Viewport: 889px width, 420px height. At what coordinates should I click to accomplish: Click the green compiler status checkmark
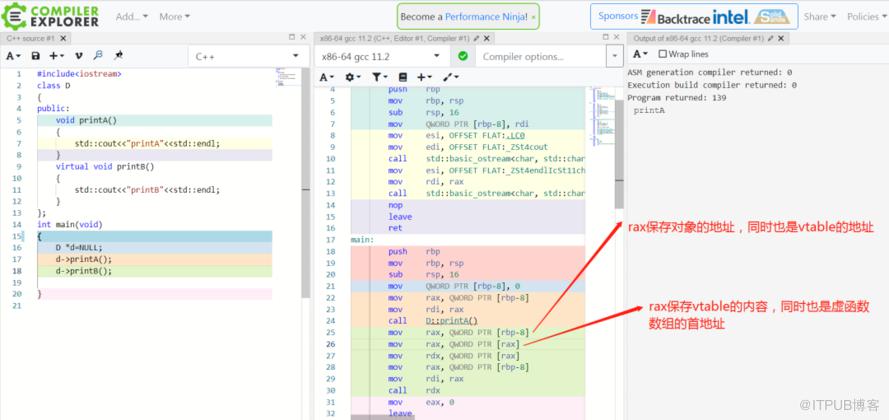[462, 56]
